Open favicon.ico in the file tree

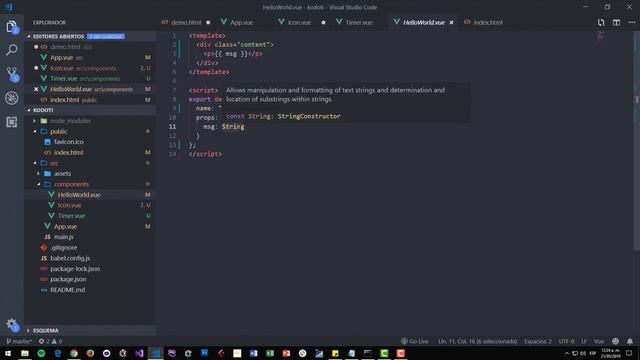(69, 142)
